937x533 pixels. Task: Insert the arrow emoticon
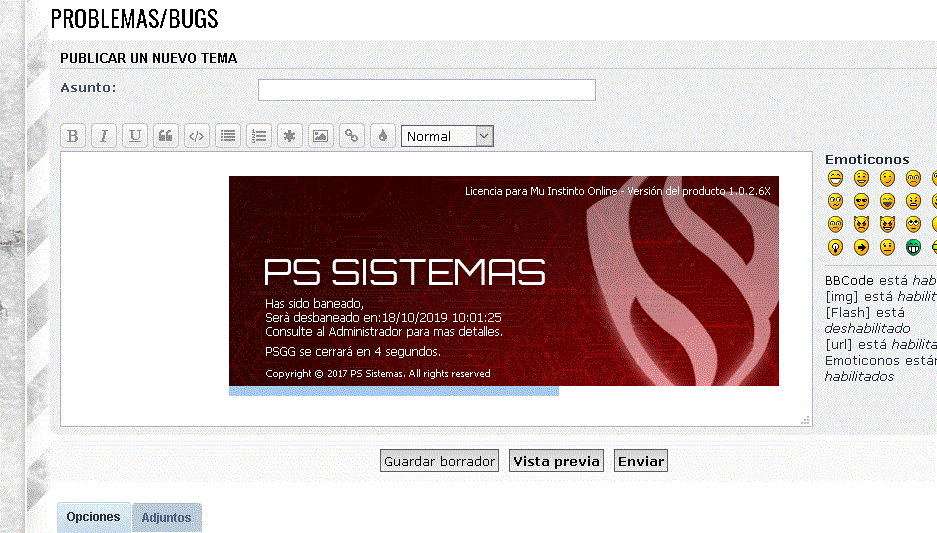[861, 247]
